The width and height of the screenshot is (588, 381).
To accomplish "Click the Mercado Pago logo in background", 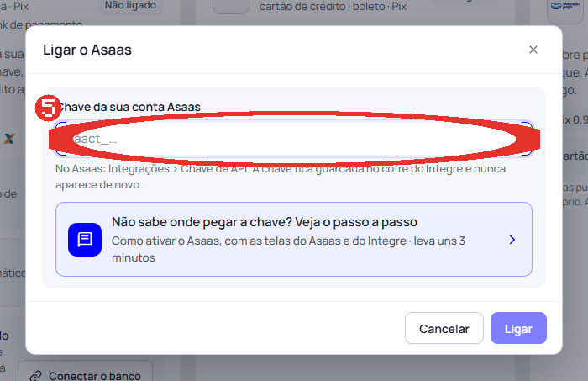I will click(565, 7).
